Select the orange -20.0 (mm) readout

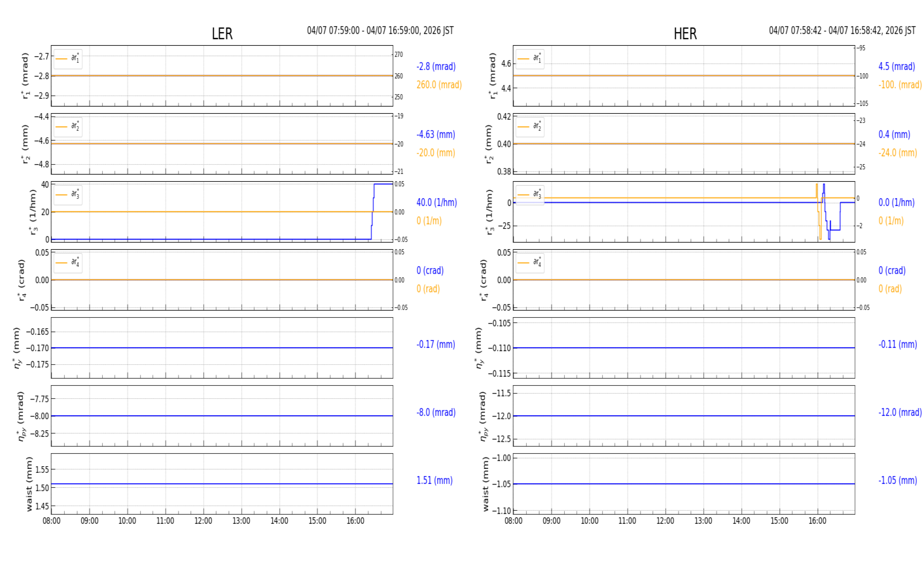(436, 153)
